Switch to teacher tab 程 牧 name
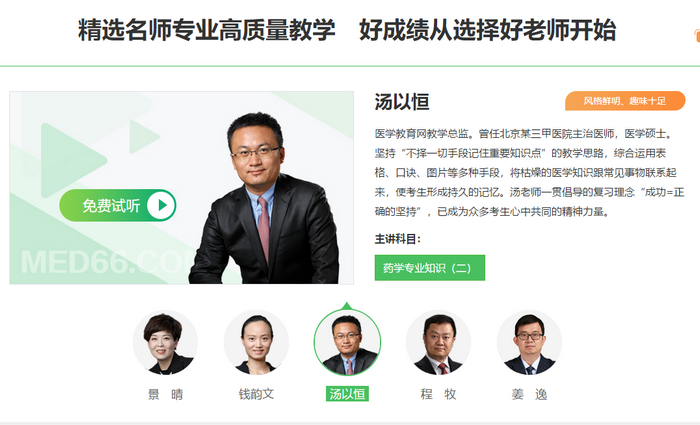 click(438, 394)
